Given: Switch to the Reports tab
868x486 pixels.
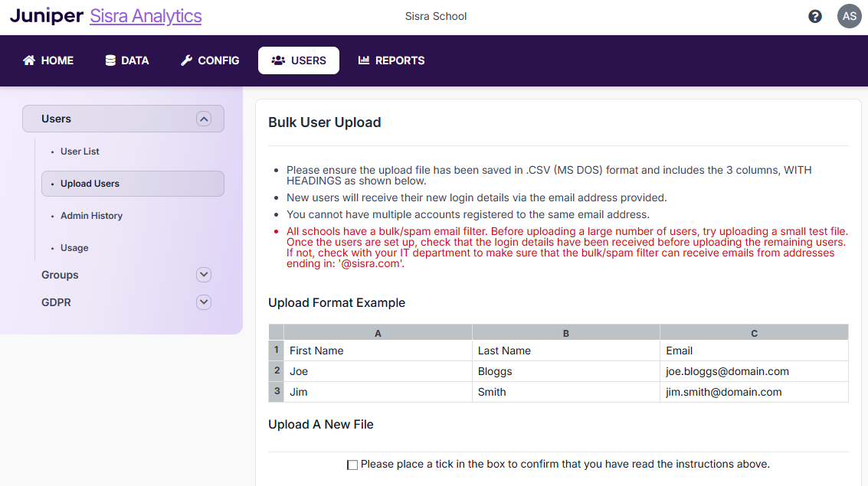Looking at the screenshot, I should (x=391, y=60).
